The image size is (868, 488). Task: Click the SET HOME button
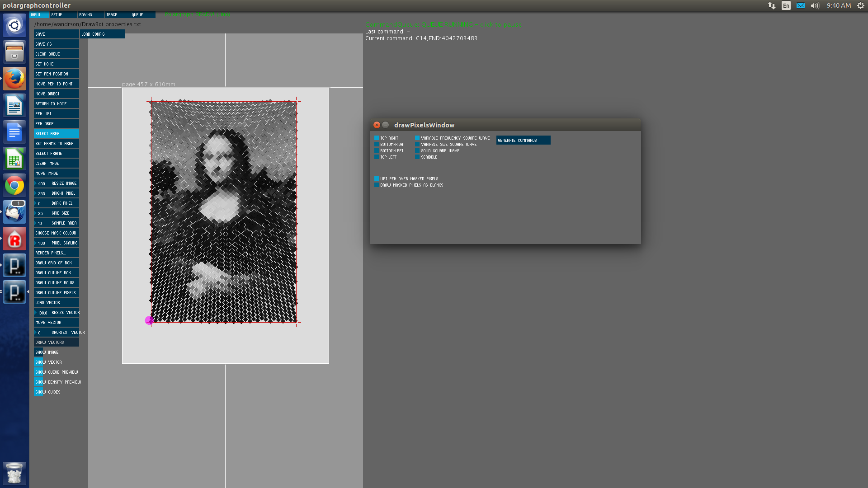click(57, 64)
